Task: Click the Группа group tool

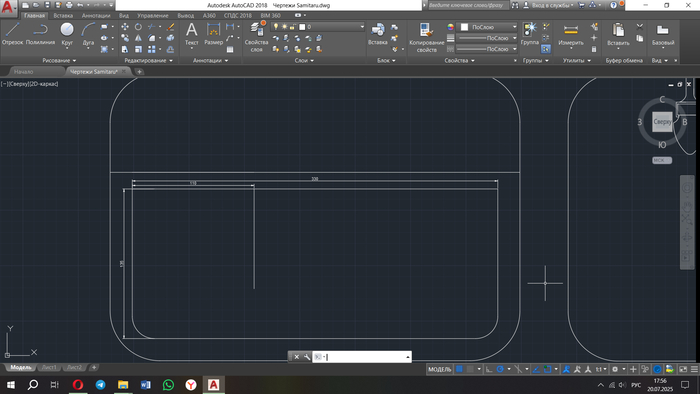Action: click(529, 33)
